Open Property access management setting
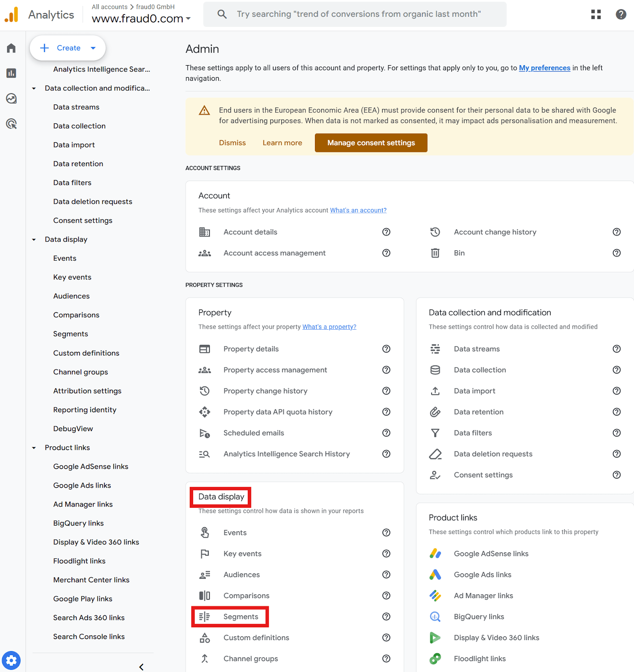 tap(275, 370)
